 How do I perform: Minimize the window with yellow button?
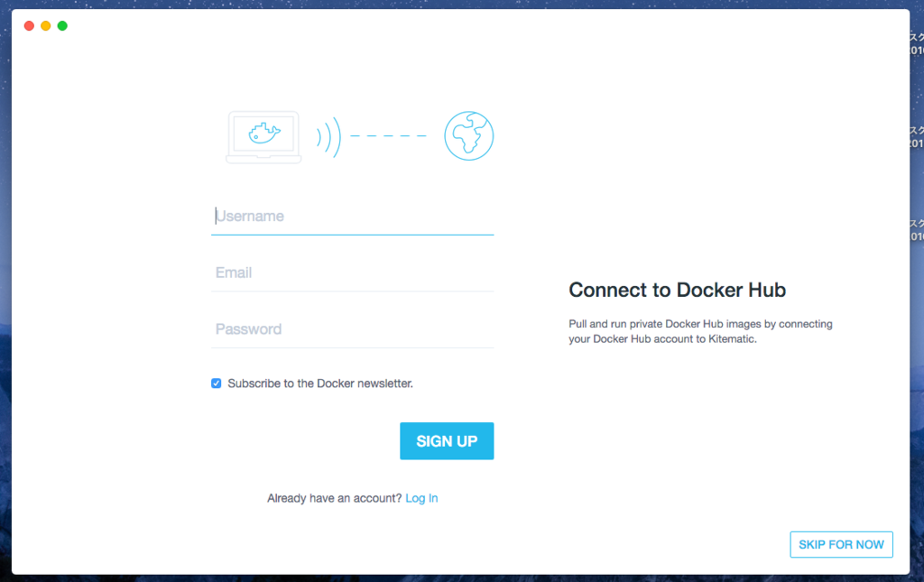point(45,26)
